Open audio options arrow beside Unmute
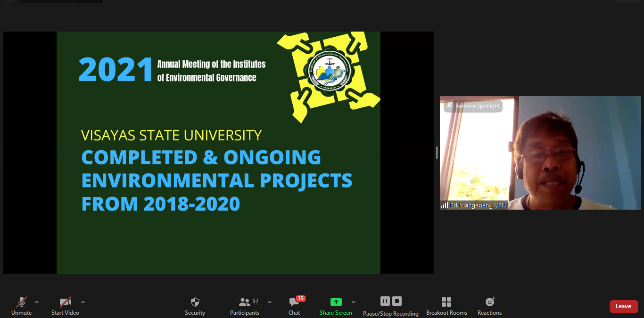This screenshot has height=318, width=644. pyautogui.click(x=37, y=302)
